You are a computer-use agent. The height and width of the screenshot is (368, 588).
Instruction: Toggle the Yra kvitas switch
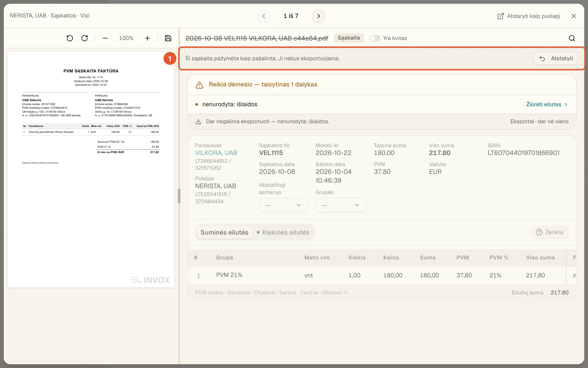(x=374, y=38)
